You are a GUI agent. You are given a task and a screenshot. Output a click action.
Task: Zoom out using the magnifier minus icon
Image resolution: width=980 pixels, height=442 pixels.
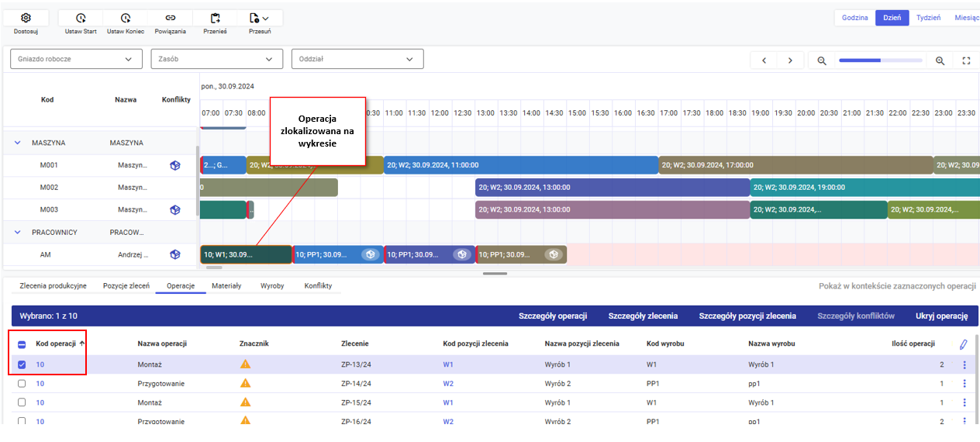pyautogui.click(x=822, y=60)
